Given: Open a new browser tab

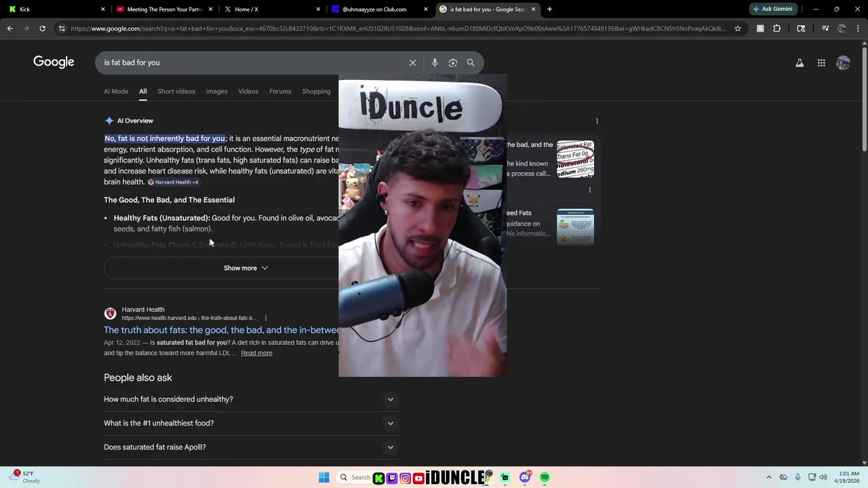Looking at the screenshot, I should [x=549, y=9].
